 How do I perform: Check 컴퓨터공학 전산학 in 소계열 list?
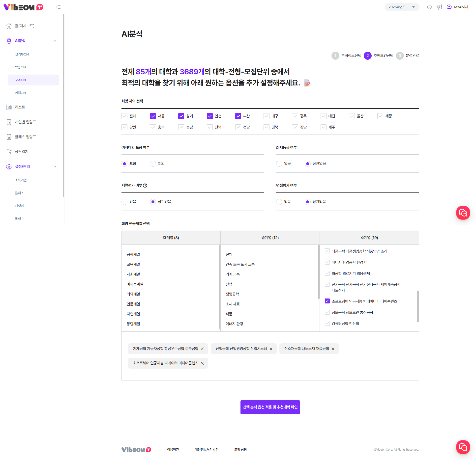click(327, 324)
